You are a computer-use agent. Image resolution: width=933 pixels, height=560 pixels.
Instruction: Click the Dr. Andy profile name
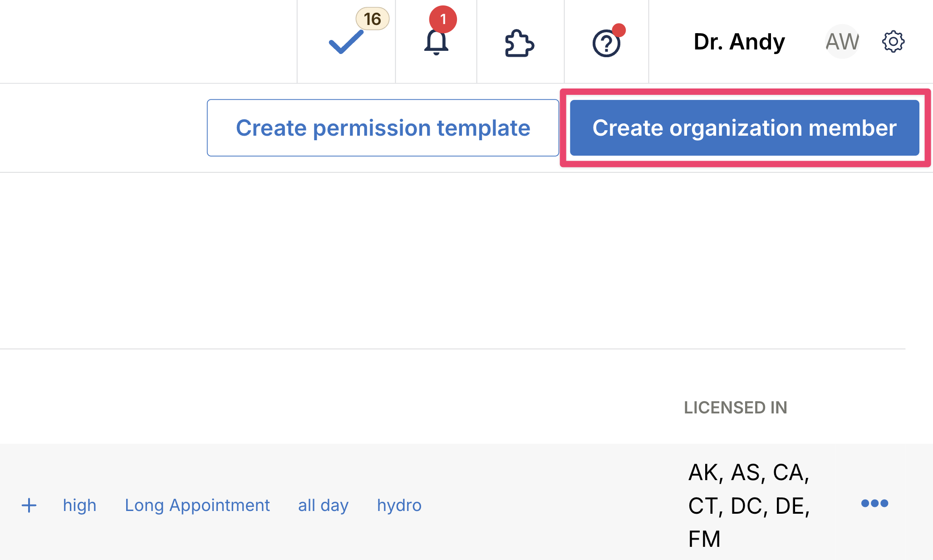coord(739,42)
